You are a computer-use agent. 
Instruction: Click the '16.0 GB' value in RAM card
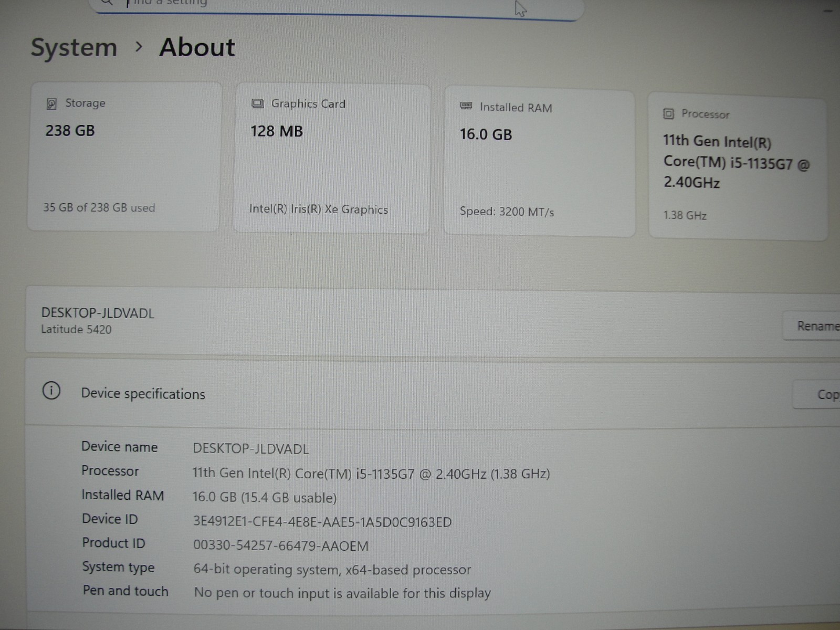(486, 134)
